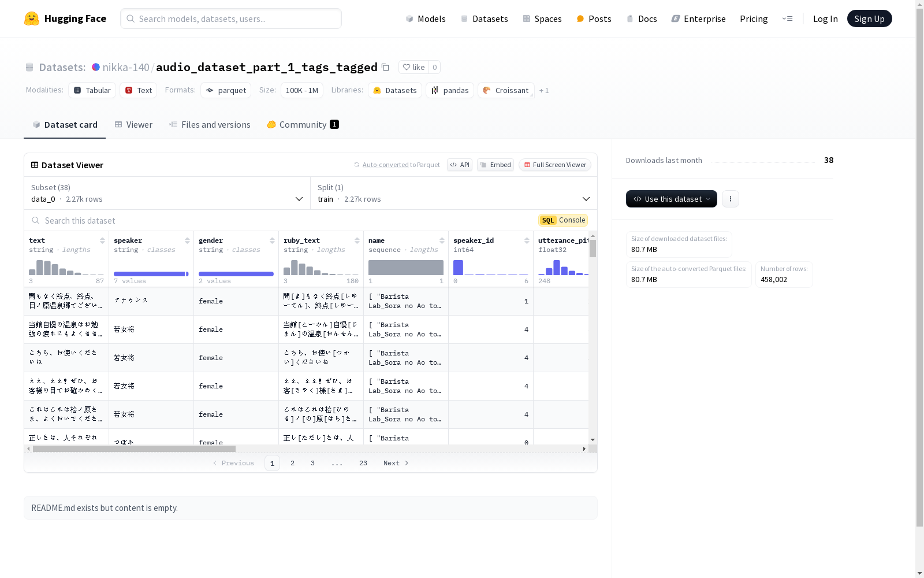
Task: Click the nikka-140 author link
Action: click(x=126, y=67)
